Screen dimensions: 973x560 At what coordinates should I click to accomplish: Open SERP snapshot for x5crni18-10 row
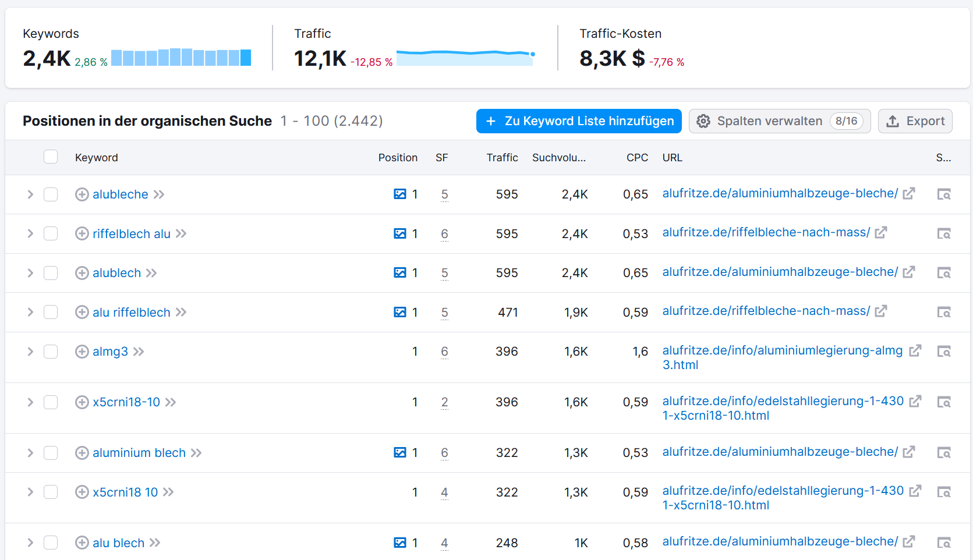click(x=944, y=402)
